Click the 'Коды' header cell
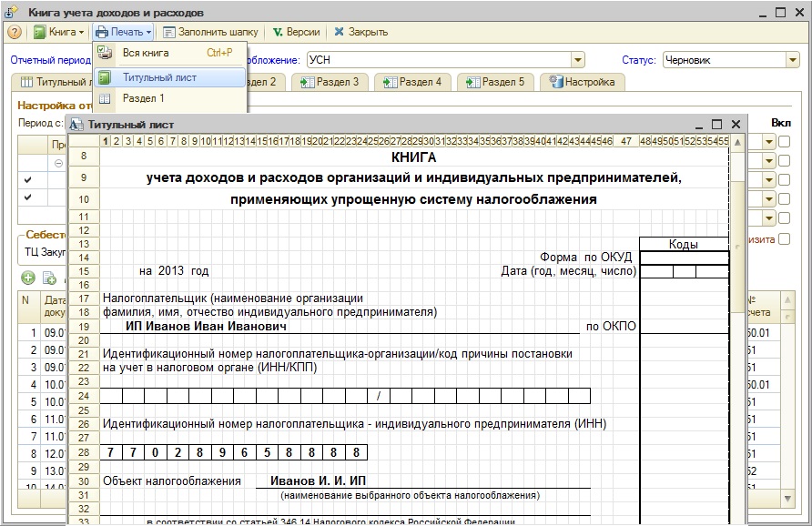812x526 pixels. [x=684, y=245]
